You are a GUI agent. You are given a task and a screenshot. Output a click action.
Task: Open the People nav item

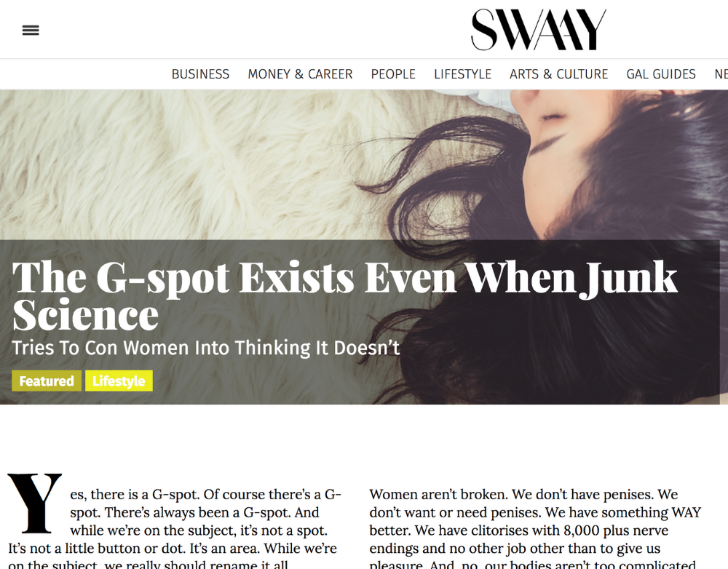(x=393, y=74)
